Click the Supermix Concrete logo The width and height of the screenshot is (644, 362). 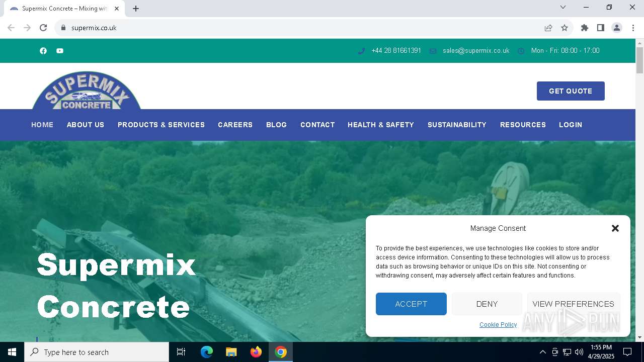[x=87, y=90]
